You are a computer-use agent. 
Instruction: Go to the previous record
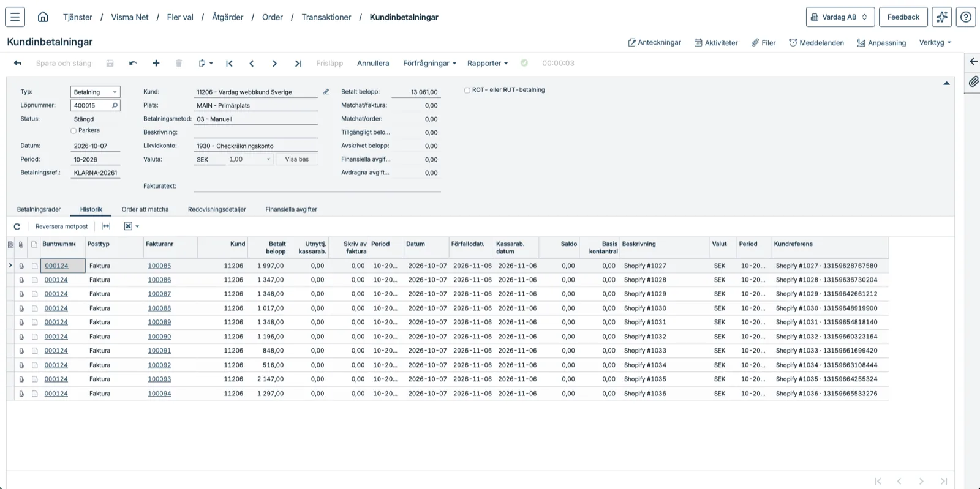(x=252, y=63)
